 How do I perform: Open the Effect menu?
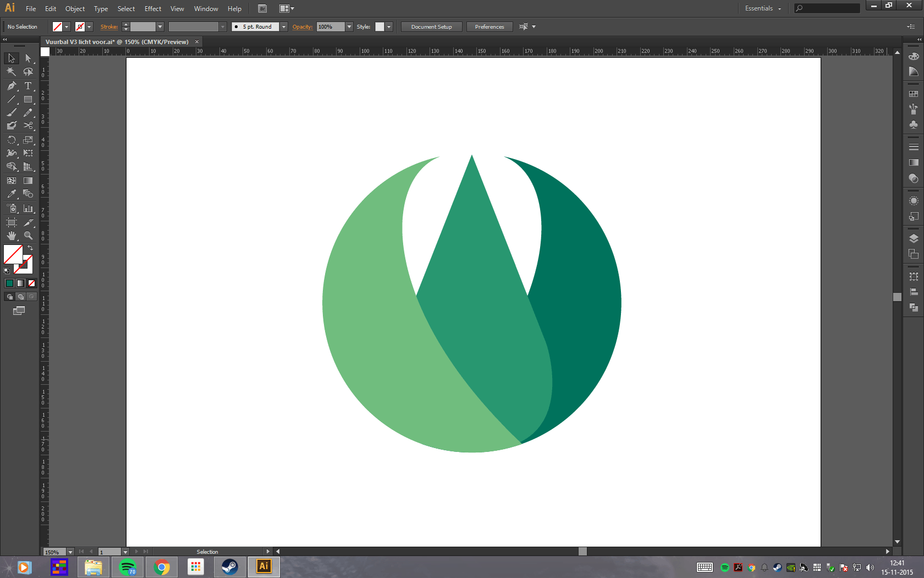[153, 9]
